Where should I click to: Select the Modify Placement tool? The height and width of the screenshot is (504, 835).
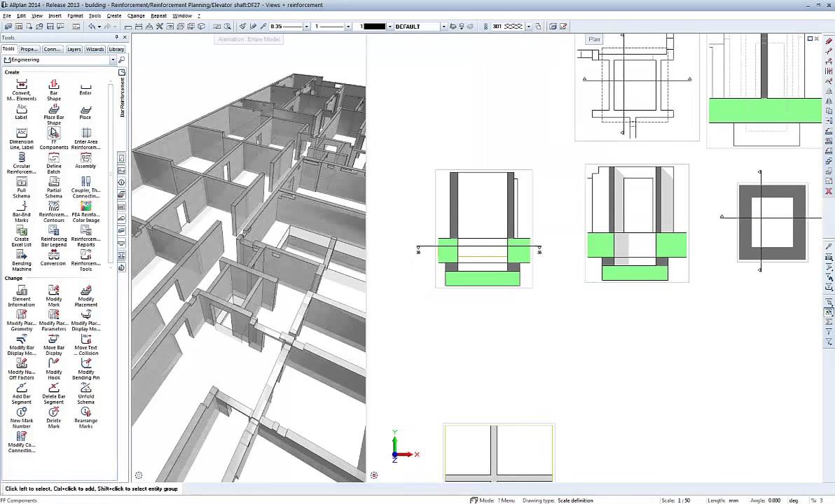click(x=85, y=296)
